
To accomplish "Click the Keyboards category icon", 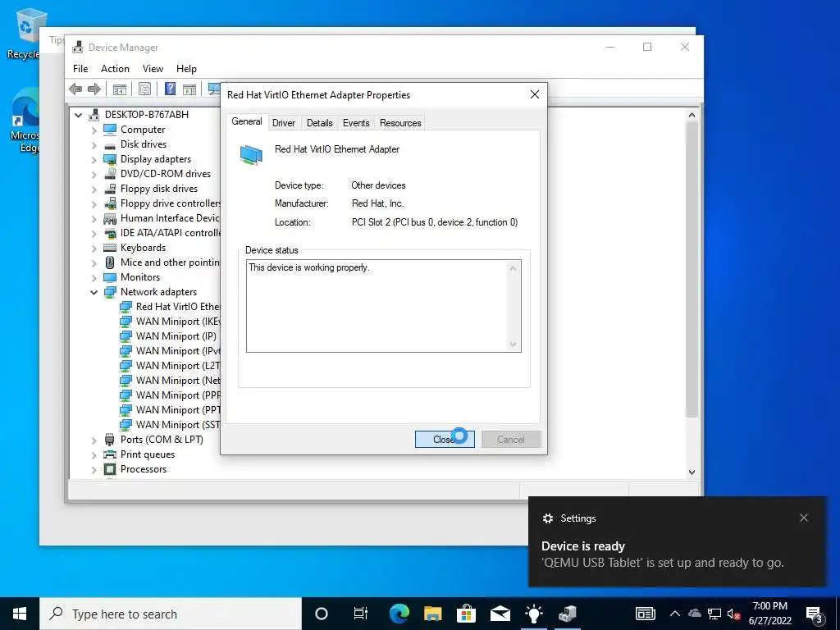I will (x=110, y=248).
